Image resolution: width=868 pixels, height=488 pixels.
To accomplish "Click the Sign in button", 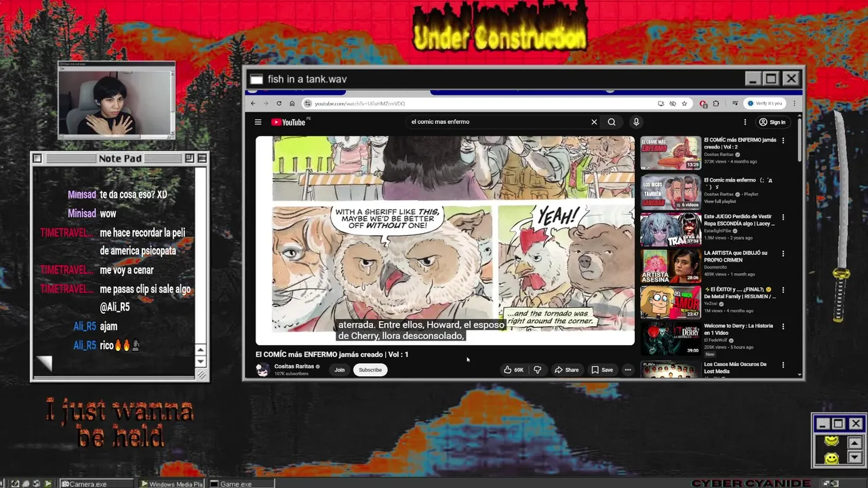I will (772, 122).
